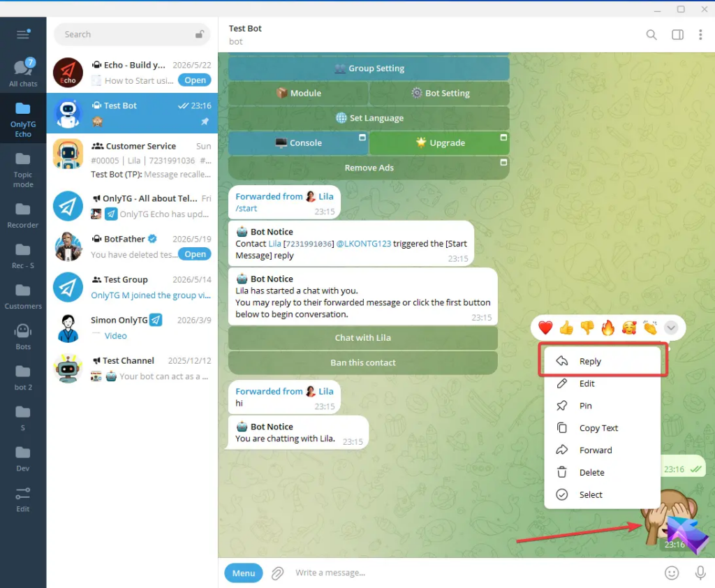Click the Echo chat avatar
715x588 pixels.
[68, 73]
